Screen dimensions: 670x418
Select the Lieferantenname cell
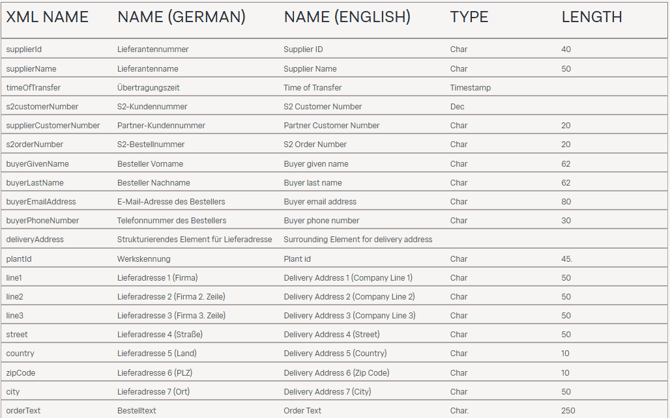[148, 69]
